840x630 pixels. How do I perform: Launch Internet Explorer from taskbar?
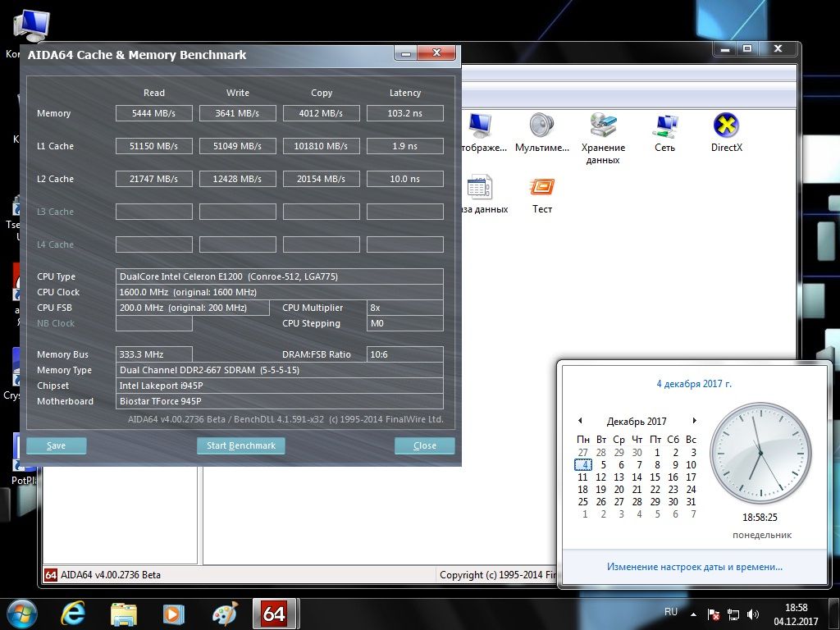click(73, 614)
